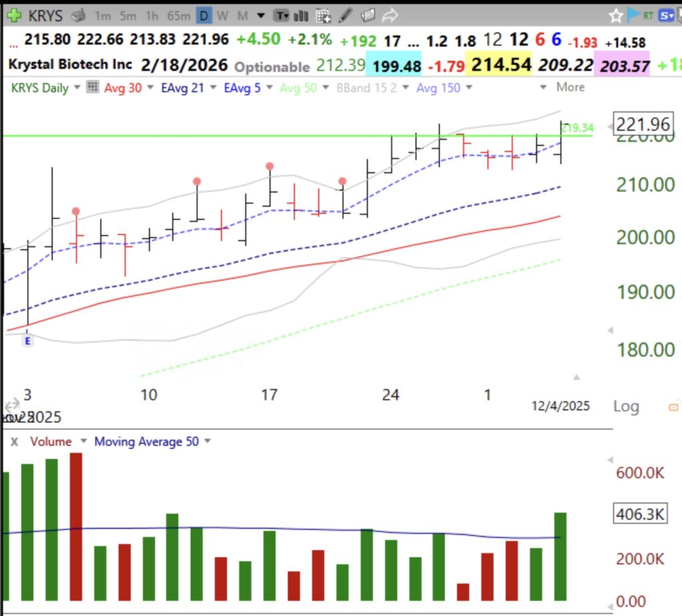Close the Volume panel with the X
Image resolution: width=682 pixels, height=616 pixels.
point(16,441)
